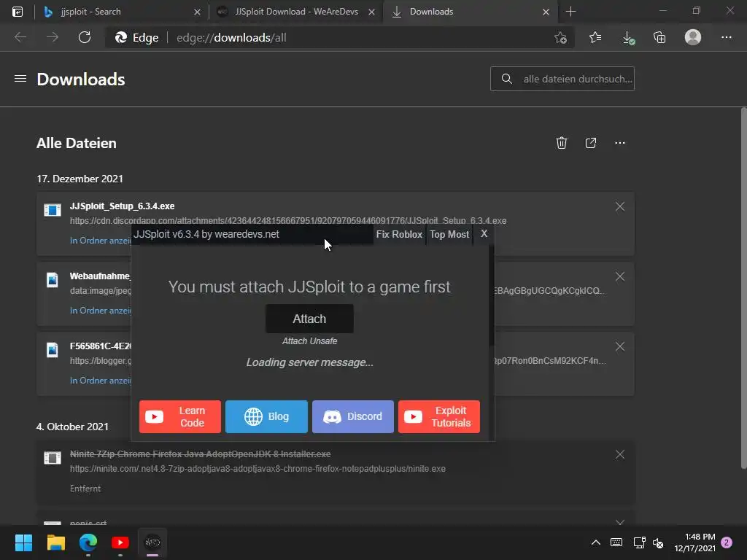Toggle Top Most in JJSploit title bar

(449, 234)
